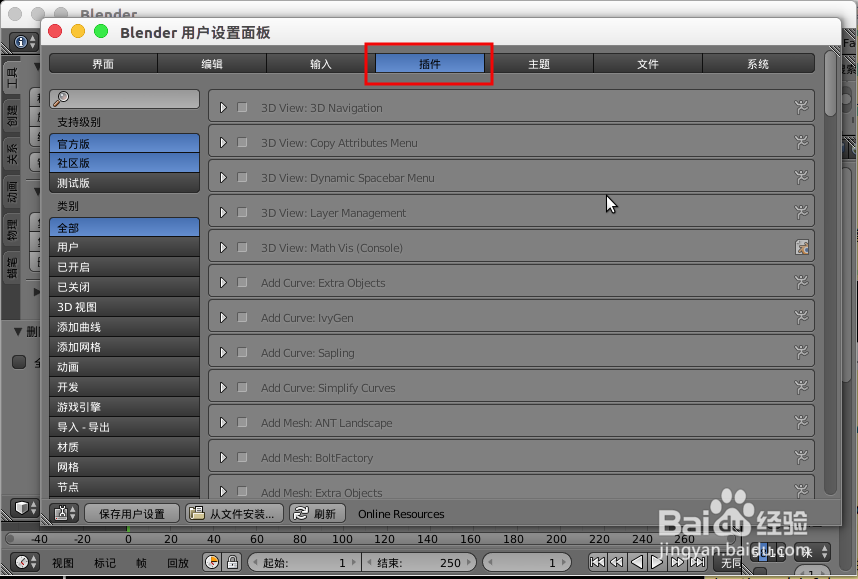
Task: Switch to the 系统 tab
Action: click(758, 63)
